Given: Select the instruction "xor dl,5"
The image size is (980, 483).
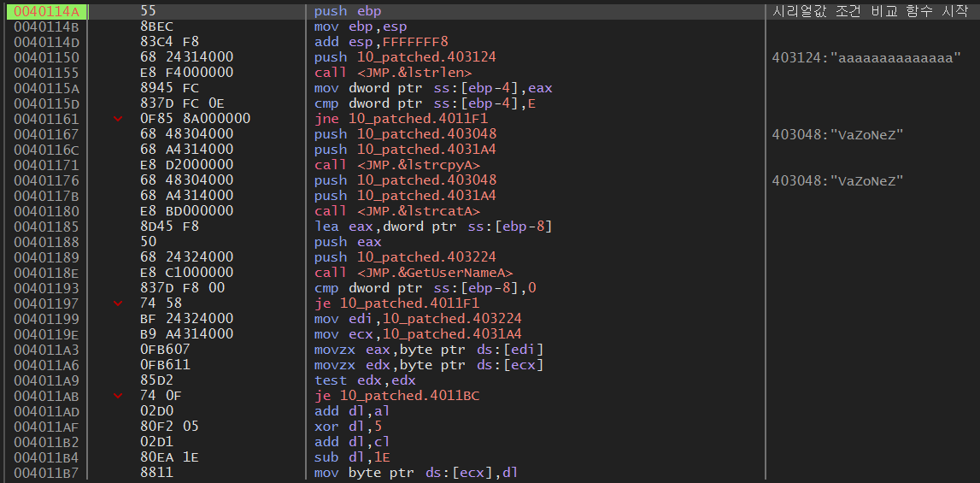Looking at the screenshot, I should point(348,426).
